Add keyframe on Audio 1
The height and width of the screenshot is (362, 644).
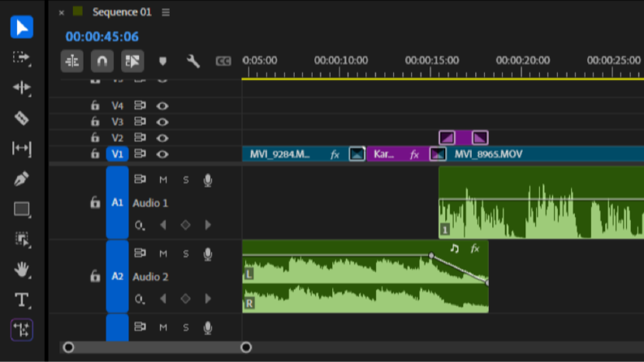click(x=185, y=225)
